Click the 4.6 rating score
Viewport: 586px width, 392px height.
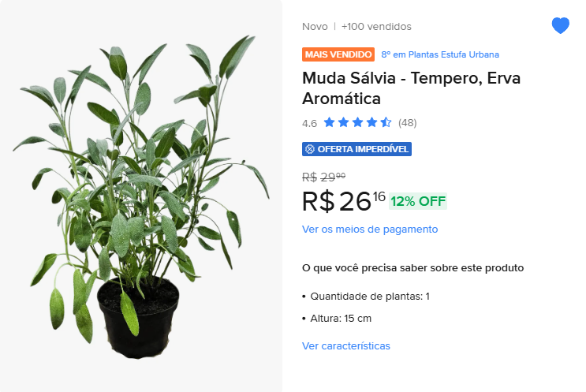(x=309, y=123)
